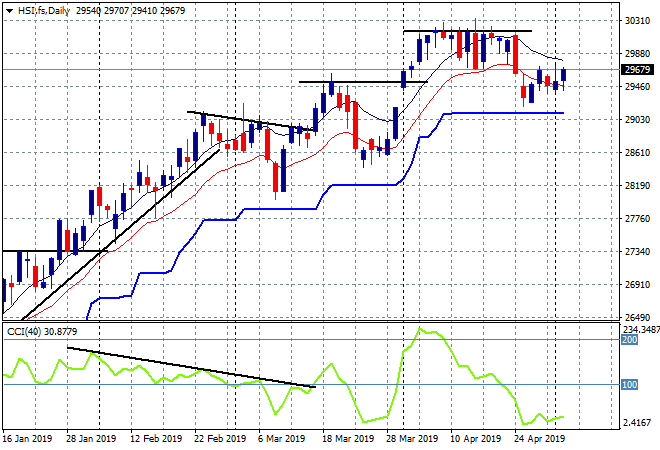
Task: Click the 6 Mar 2019 date label
Action: [282, 439]
